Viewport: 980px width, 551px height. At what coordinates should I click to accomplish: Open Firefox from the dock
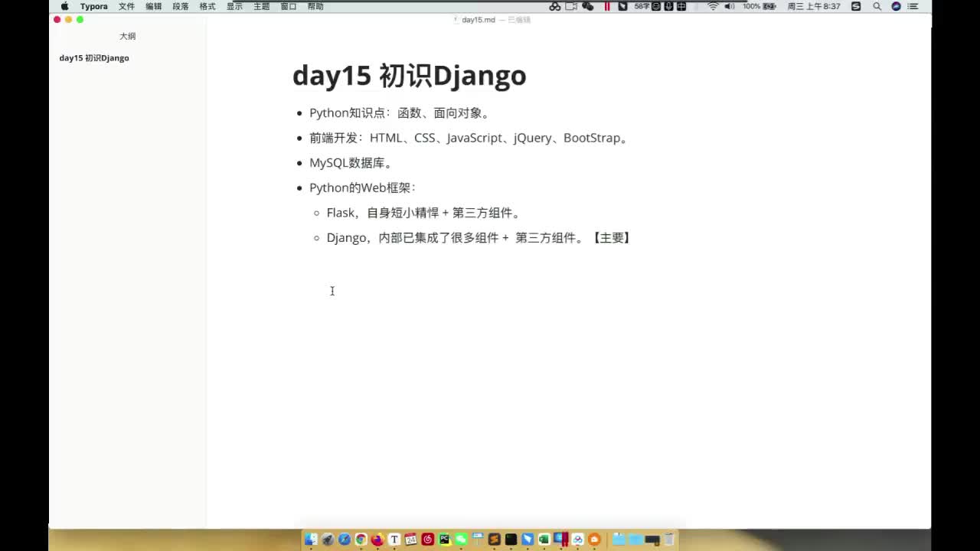(377, 540)
